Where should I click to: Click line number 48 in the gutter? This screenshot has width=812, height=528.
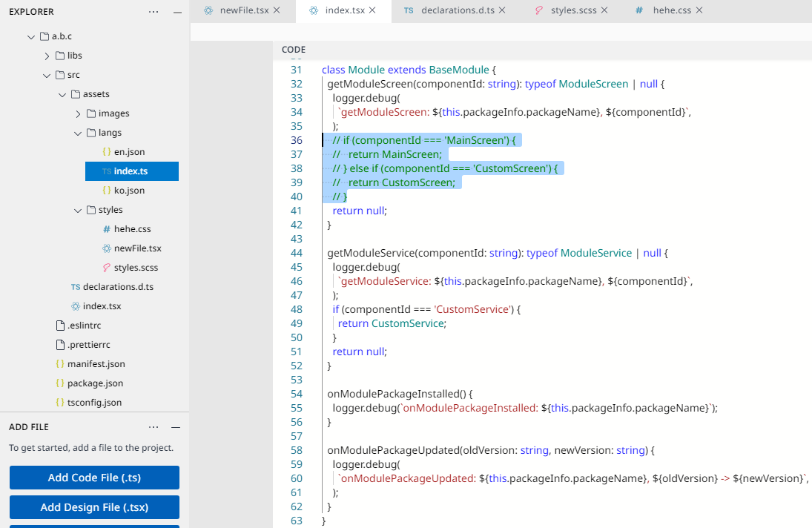coord(296,309)
